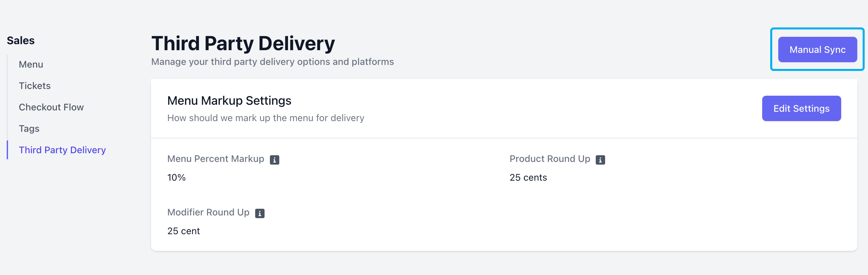Open the Tickets sidebar section
868x275 pixels.
(35, 86)
